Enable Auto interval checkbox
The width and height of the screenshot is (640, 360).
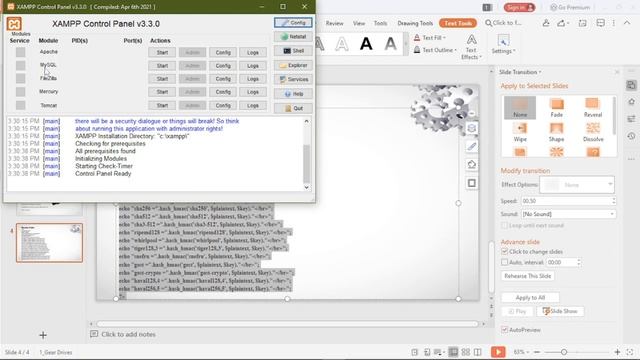point(504,262)
